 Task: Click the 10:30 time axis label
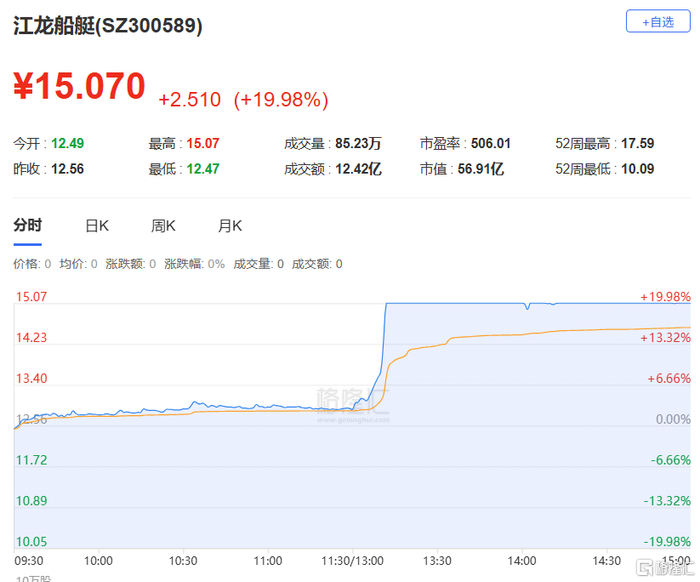[x=183, y=561]
